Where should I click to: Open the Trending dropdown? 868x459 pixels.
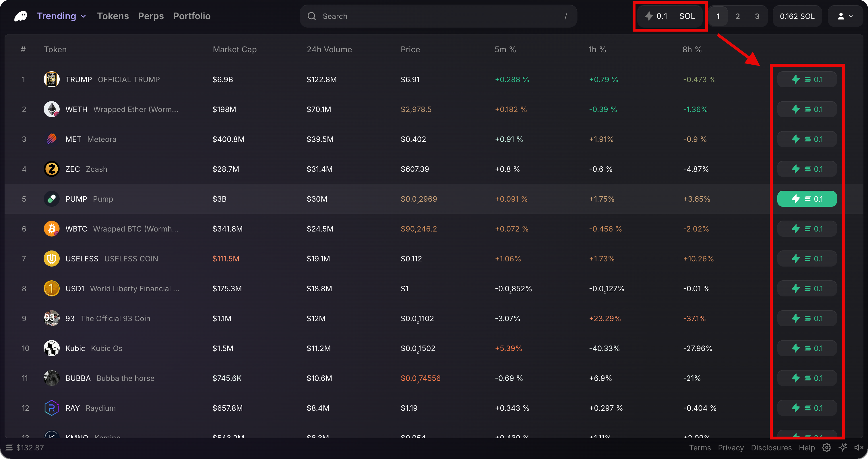click(61, 16)
